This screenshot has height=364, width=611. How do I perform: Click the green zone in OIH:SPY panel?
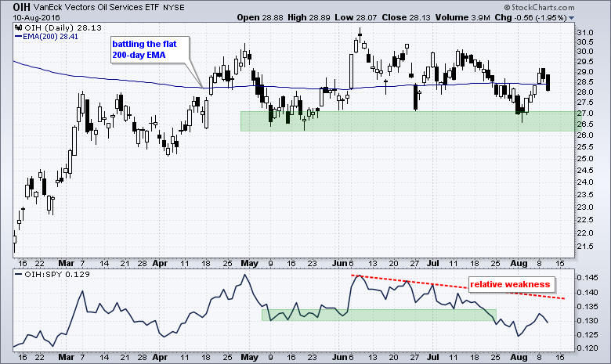379,315
